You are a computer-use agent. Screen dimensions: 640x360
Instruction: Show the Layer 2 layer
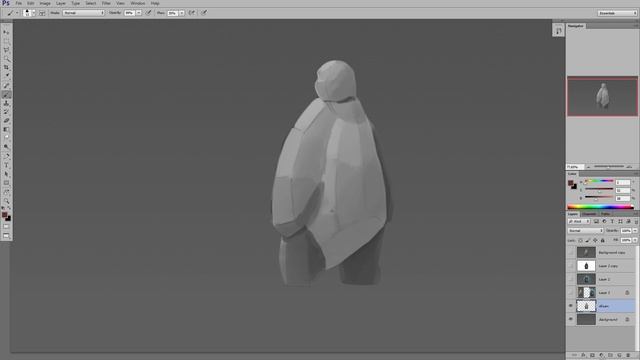point(571,279)
